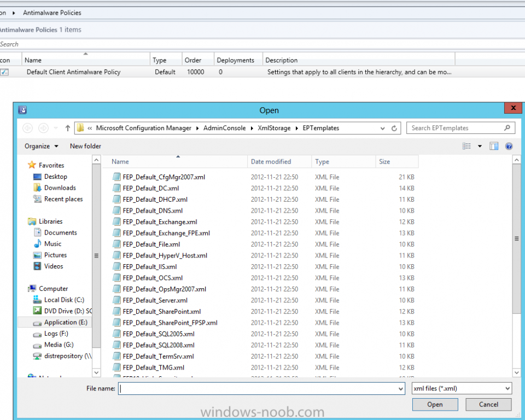Click the forward navigation arrow
This screenshot has width=525, height=420.
pos(43,128)
